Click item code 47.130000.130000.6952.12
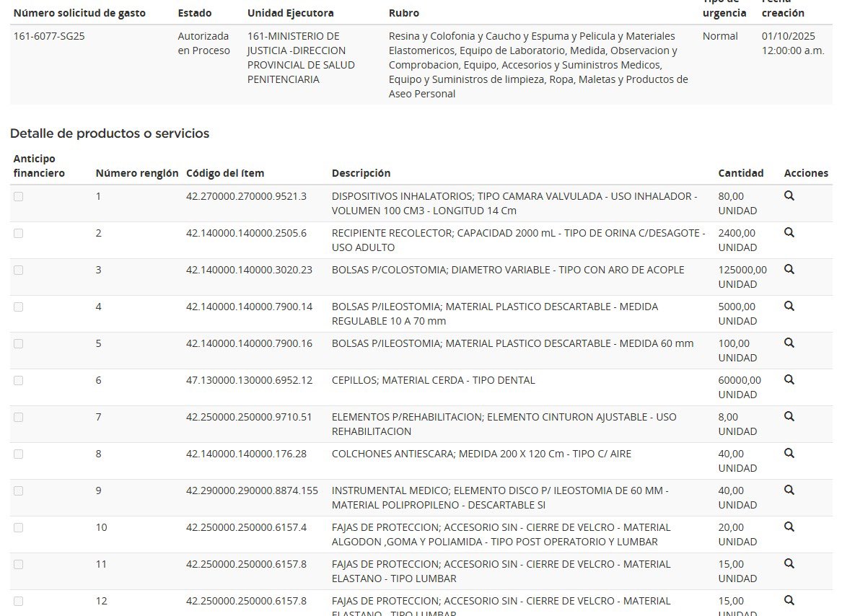The width and height of the screenshot is (842, 616). pyautogui.click(x=249, y=380)
